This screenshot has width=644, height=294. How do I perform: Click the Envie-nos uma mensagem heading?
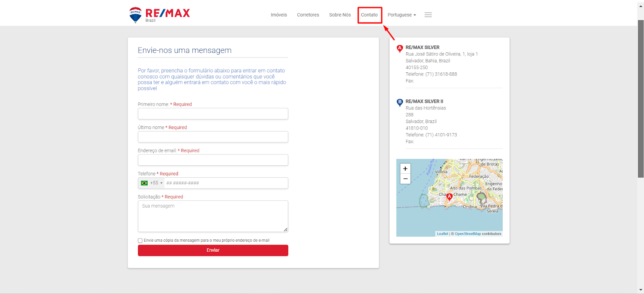click(185, 50)
